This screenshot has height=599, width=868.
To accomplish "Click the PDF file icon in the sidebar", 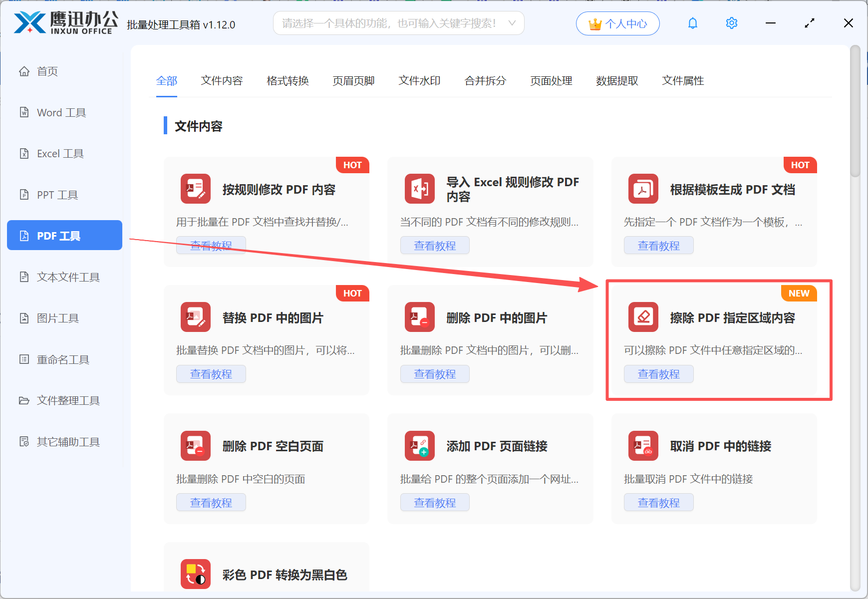I will click(24, 236).
